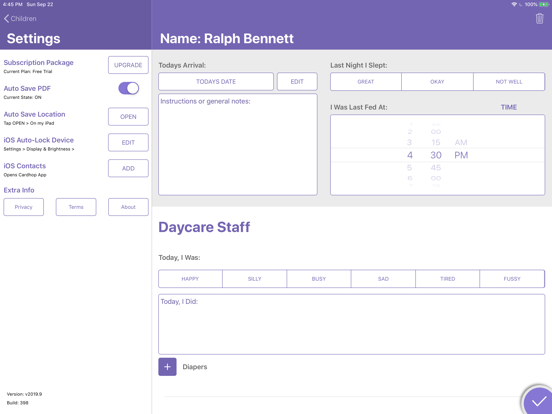The width and height of the screenshot is (552, 414).
Task: Click the Today, I Did text area
Action: click(351, 324)
